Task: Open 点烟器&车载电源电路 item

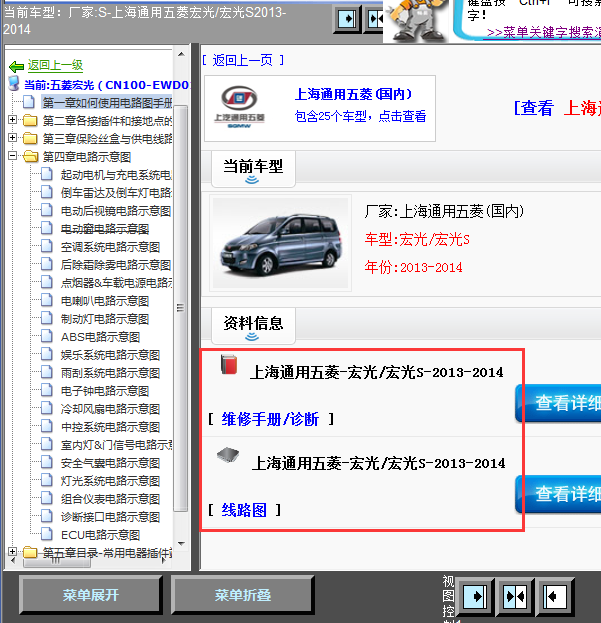Action: [x=116, y=283]
